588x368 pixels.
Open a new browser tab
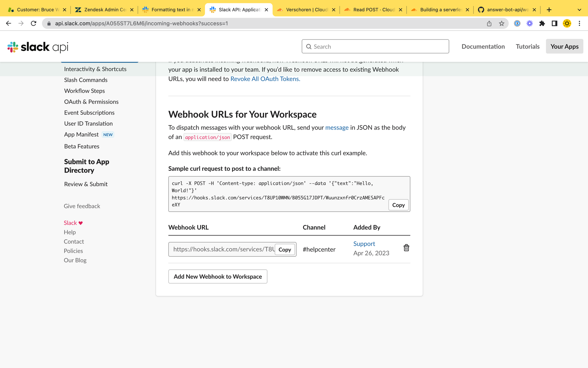point(549,10)
